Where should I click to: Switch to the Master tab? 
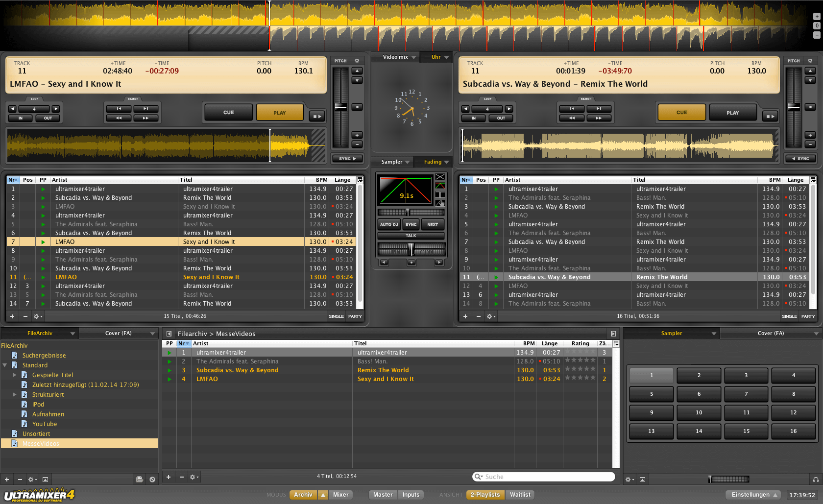point(383,495)
